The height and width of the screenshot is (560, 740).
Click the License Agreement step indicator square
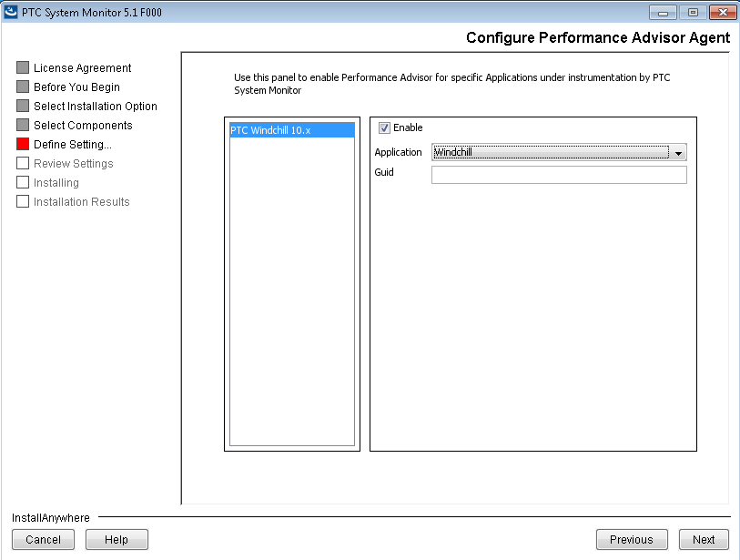tap(21, 67)
